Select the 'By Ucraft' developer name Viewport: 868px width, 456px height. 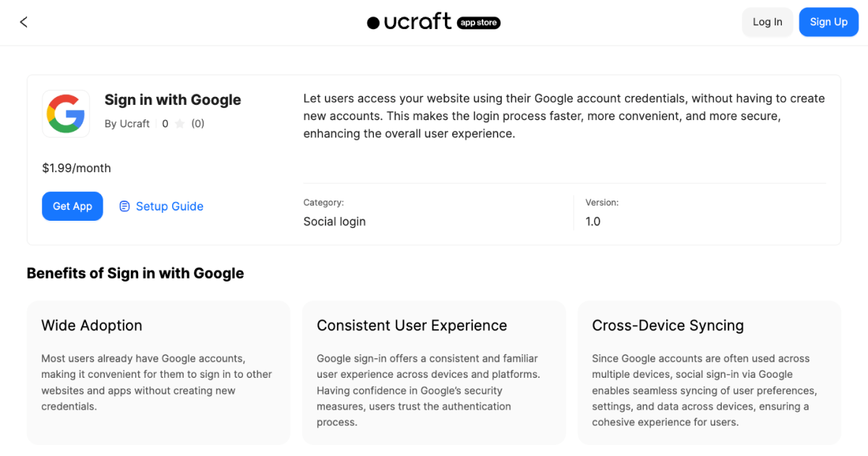point(127,123)
